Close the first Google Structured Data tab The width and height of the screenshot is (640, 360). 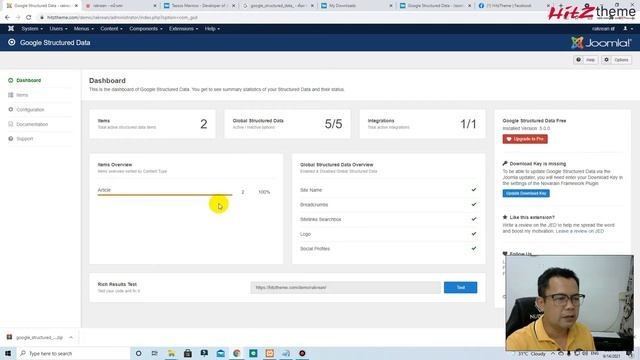(76, 6)
